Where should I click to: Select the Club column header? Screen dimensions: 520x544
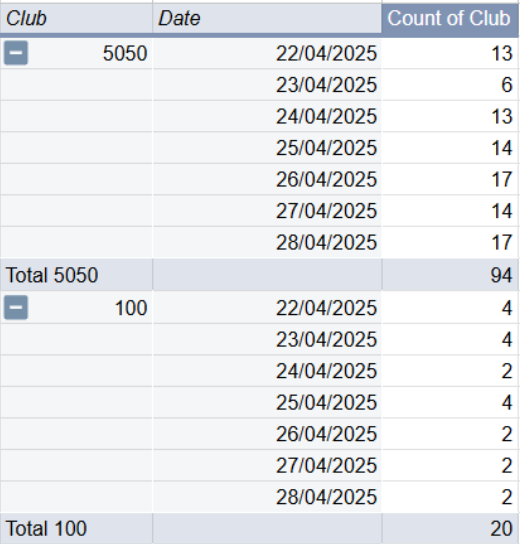76,18
